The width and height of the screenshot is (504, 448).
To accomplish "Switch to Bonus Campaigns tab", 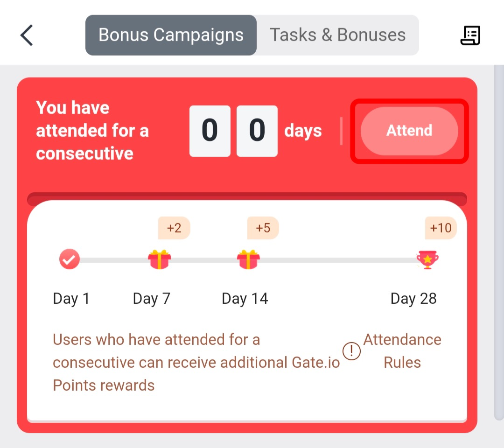I will click(x=171, y=35).
